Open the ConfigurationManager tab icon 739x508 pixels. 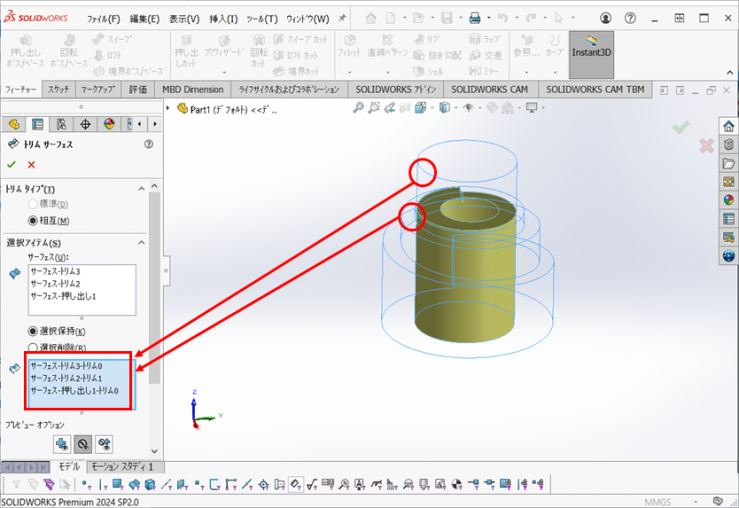(x=62, y=124)
